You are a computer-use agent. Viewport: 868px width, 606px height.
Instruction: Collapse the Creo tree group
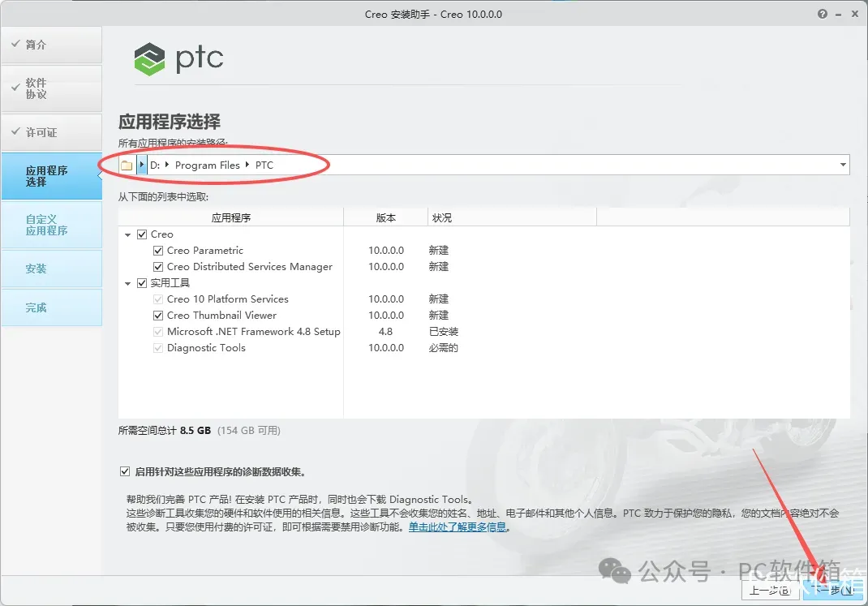click(128, 234)
